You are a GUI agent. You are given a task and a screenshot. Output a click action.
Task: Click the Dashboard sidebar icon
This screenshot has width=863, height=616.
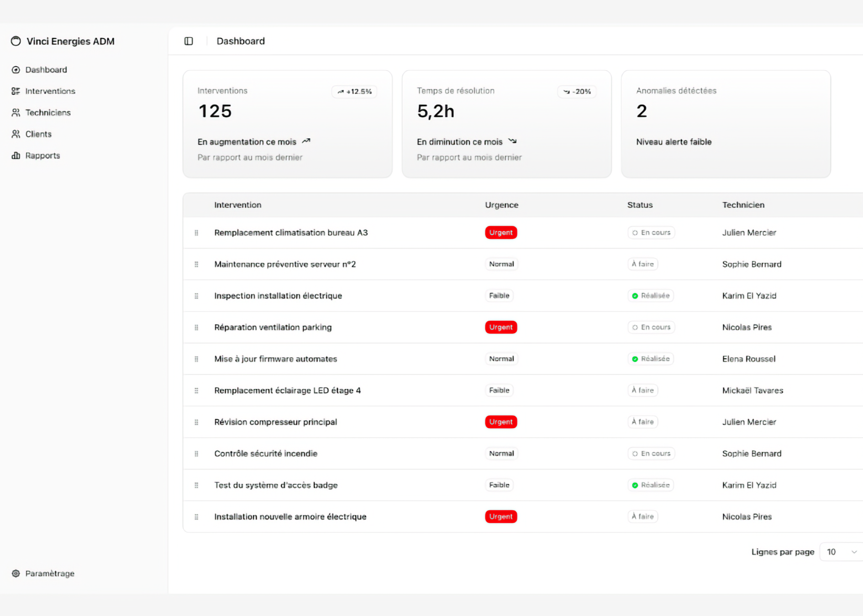(x=16, y=70)
